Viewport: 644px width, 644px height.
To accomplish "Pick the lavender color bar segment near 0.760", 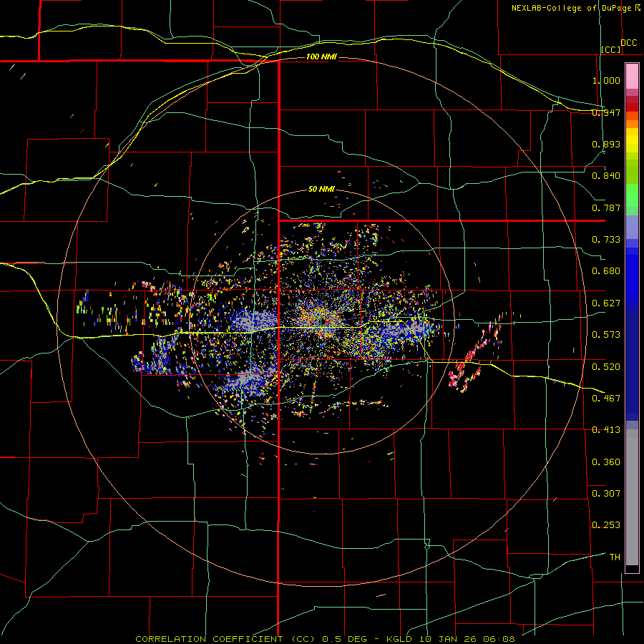I will coord(632,227).
